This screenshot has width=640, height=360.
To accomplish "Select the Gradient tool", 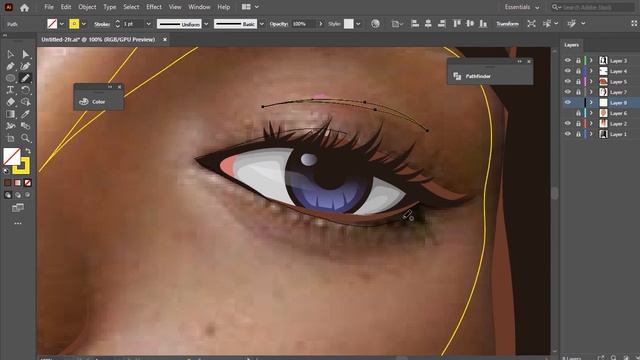I will [x=10, y=114].
